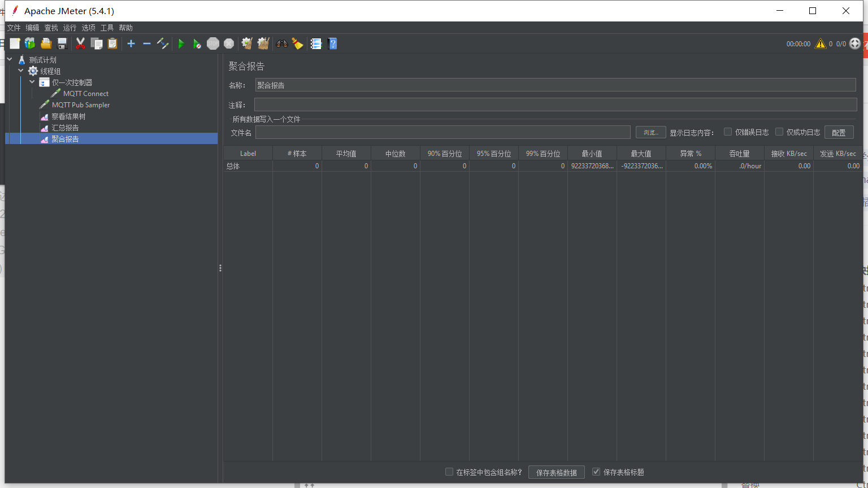
Task: Clear results with the broom icon
Action: 298,43
